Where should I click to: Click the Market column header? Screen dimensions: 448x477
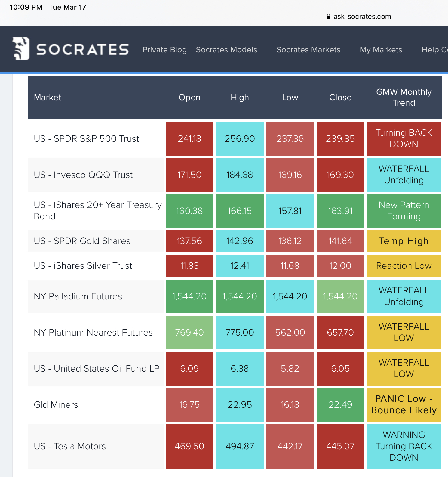[48, 98]
